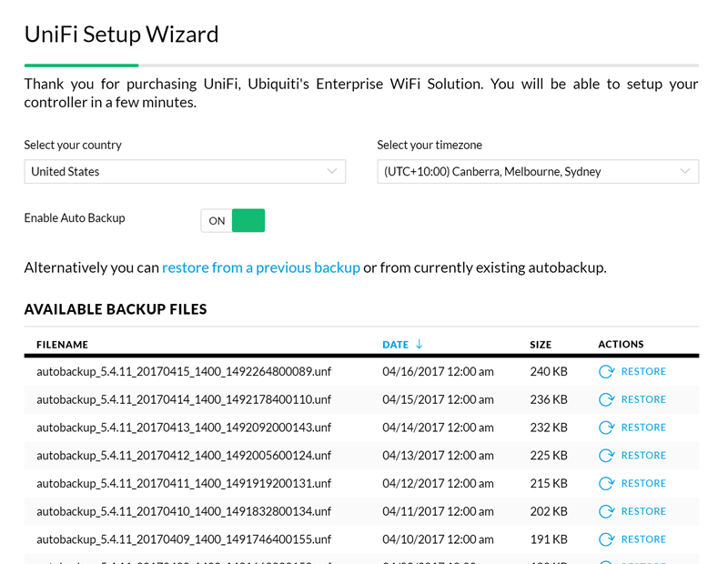
Task: Click the date 04/13/2017 12:00 am
Action: tap(438, 456)
